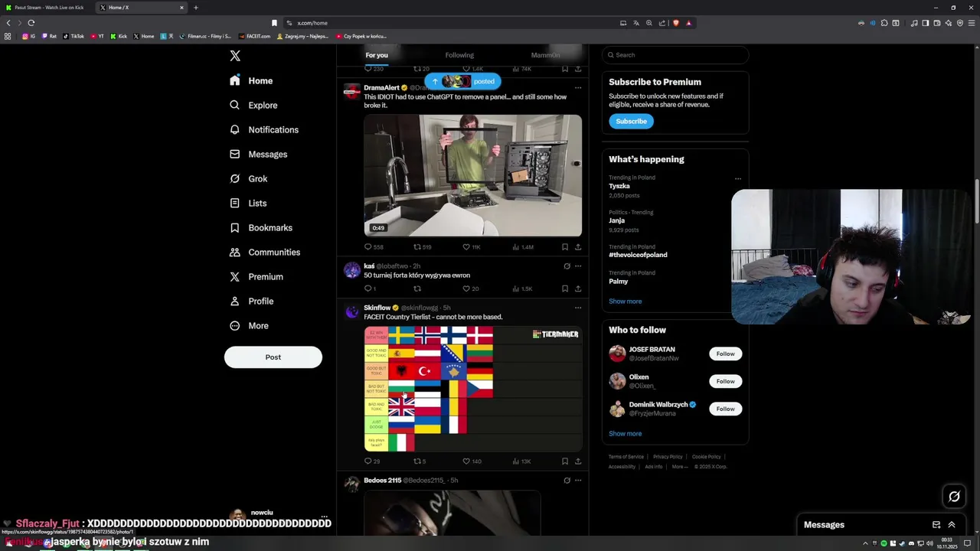
Task: Reply to Skinflow post (29 comments)
Action: (x=372, y=461)
